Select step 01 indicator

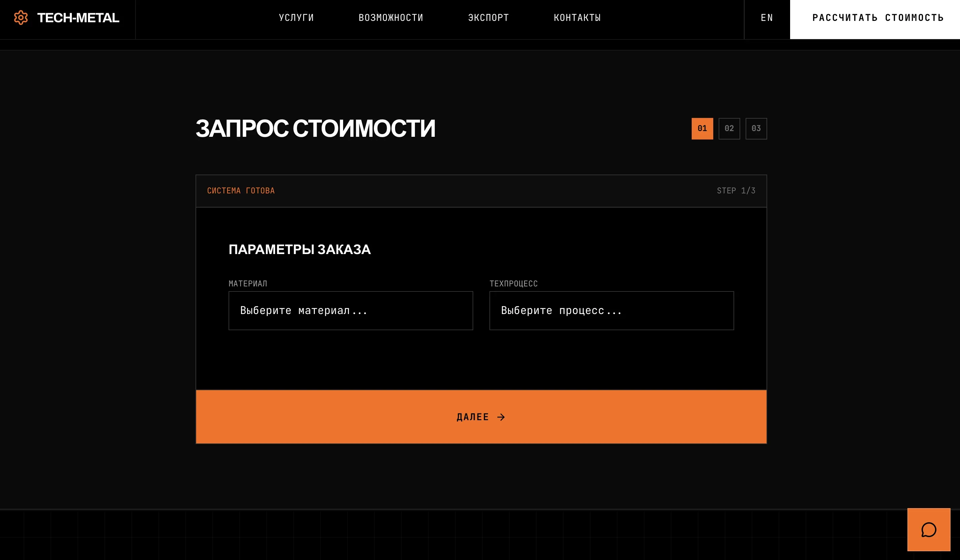point(702,128)
